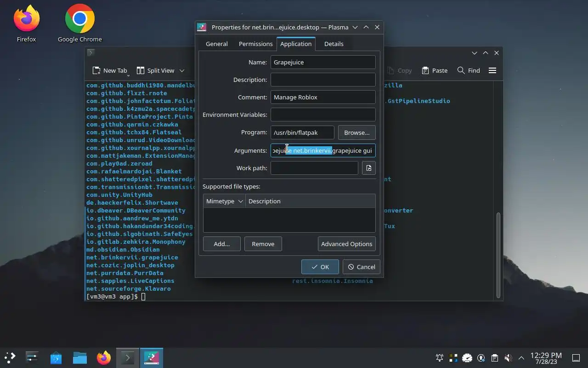The image size is (588, 368).
Task: Open clipboard tray icon
Action: pyautogui.click(x=495, y=358)
